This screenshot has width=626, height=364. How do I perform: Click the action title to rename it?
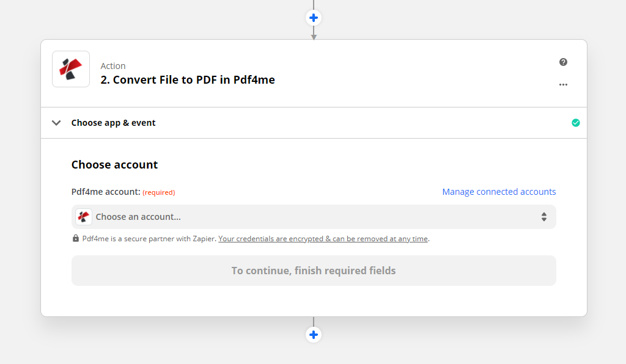pos(188,79)
